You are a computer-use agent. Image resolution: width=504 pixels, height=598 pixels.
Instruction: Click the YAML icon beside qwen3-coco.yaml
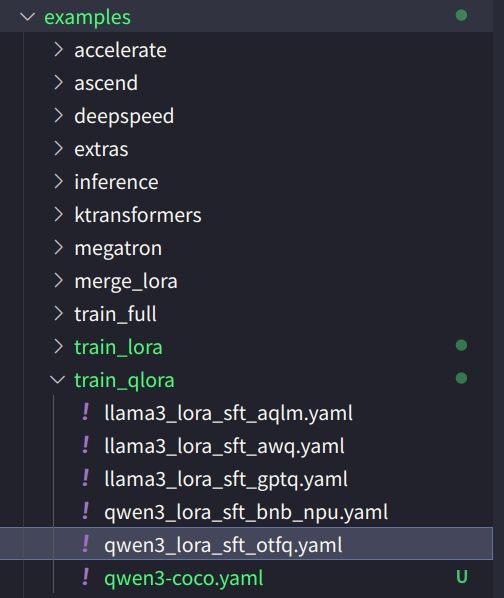coord(86,577)
